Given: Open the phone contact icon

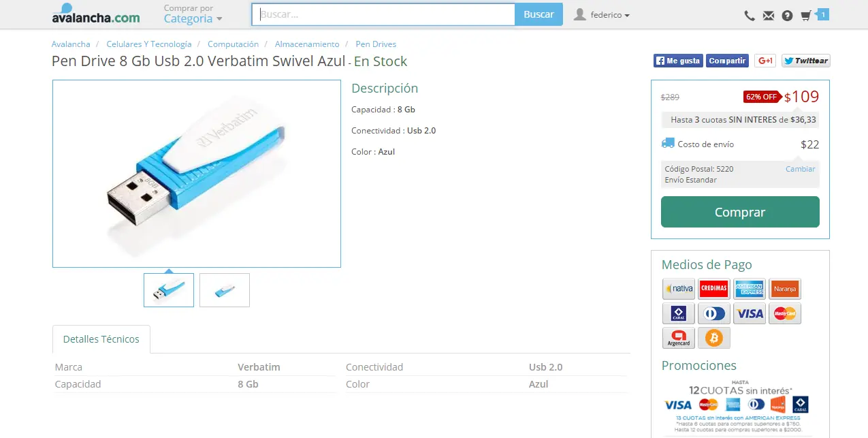Looking at the screenshot, I should coord(750,16).
